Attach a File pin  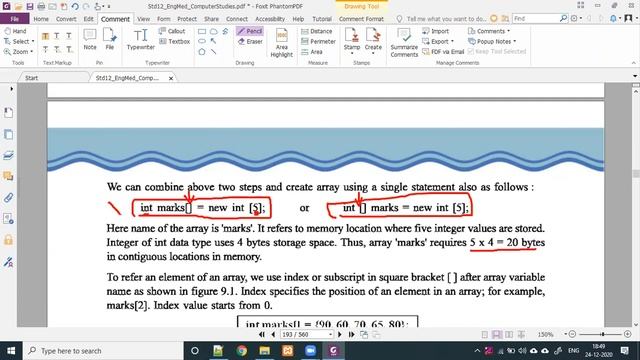(x=110, y=39)
